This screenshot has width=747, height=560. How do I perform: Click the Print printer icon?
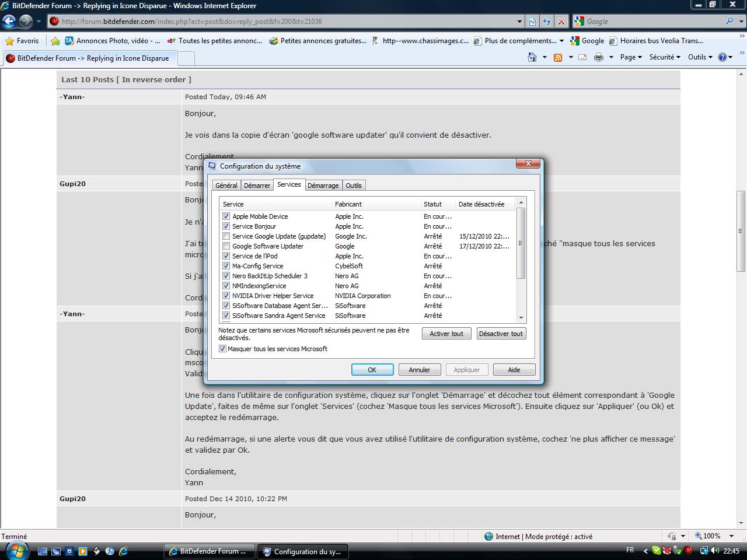598,57
